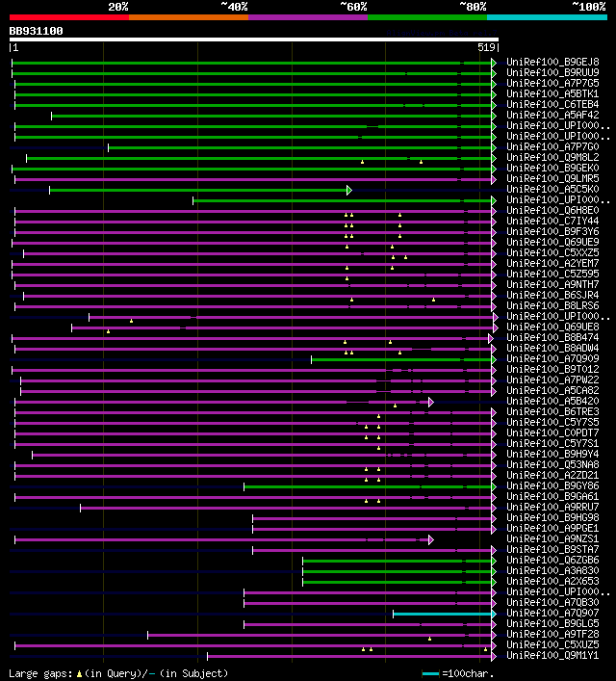Select the UniRef100_A9RRU7 label

[x=552, y=508]
